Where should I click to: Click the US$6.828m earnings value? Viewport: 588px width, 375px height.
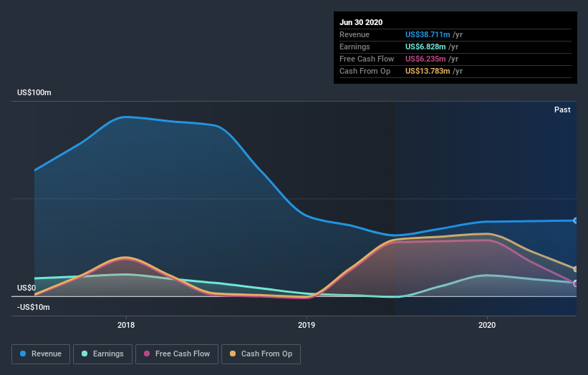(425, 47)
